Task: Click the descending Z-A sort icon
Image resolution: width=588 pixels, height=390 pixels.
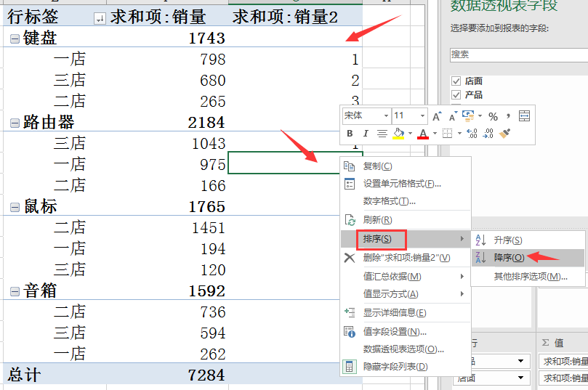Action: (x=480, y=257)
